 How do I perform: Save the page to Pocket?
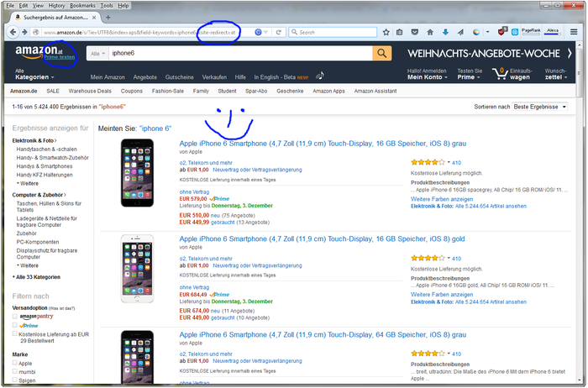point(415,32)
